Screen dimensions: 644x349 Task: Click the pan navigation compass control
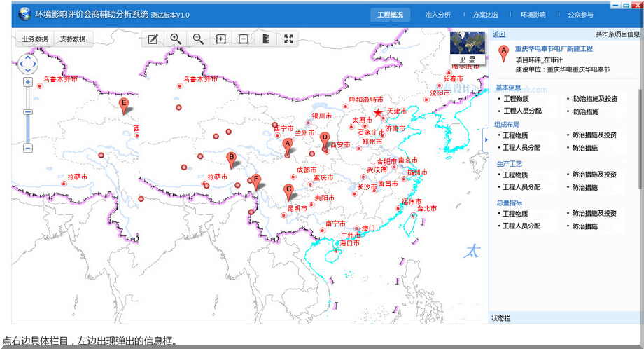point(28,64)
